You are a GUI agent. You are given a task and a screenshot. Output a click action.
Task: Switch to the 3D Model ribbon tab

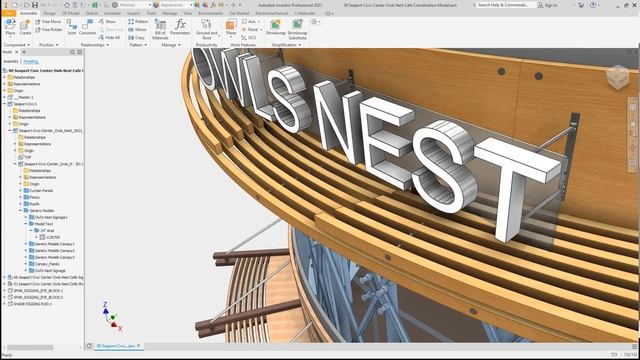(x=71, y=13)
